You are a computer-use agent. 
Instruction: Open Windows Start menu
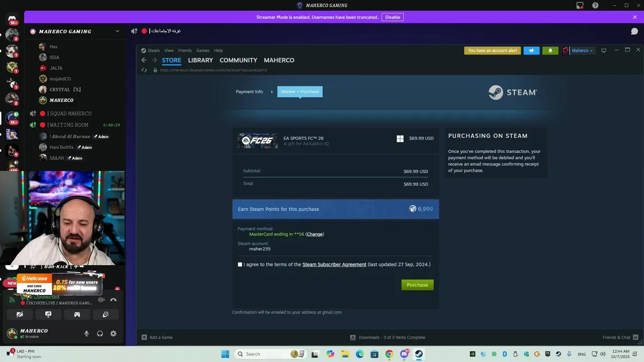pyautogui.click(x=225, y=354)
